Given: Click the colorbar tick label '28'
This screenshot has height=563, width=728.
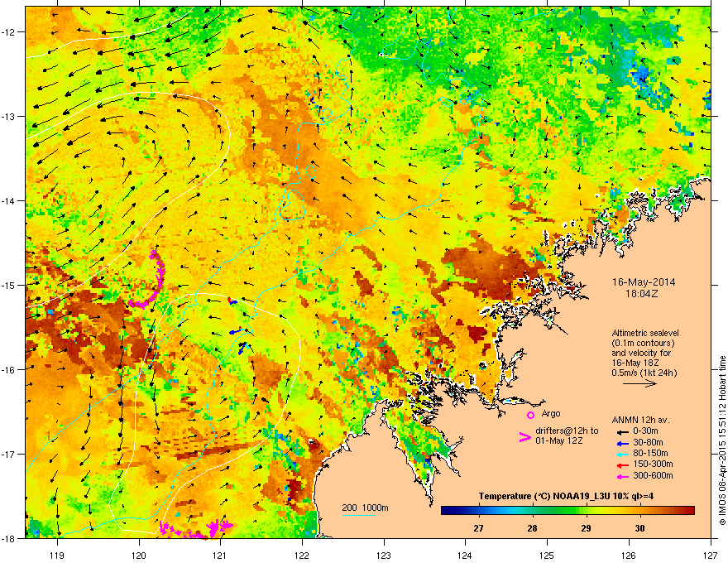Looking at the screenshot, I should click(532, 528).
